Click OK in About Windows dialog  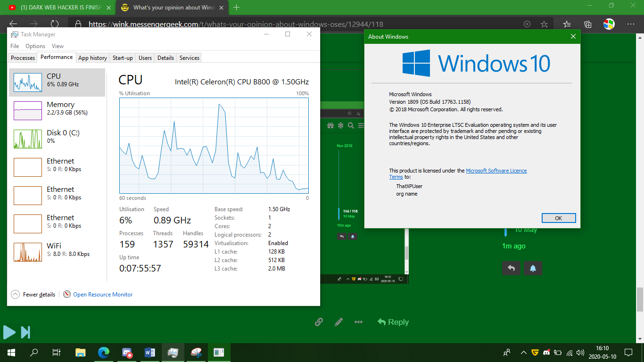(x=558, y=218)
